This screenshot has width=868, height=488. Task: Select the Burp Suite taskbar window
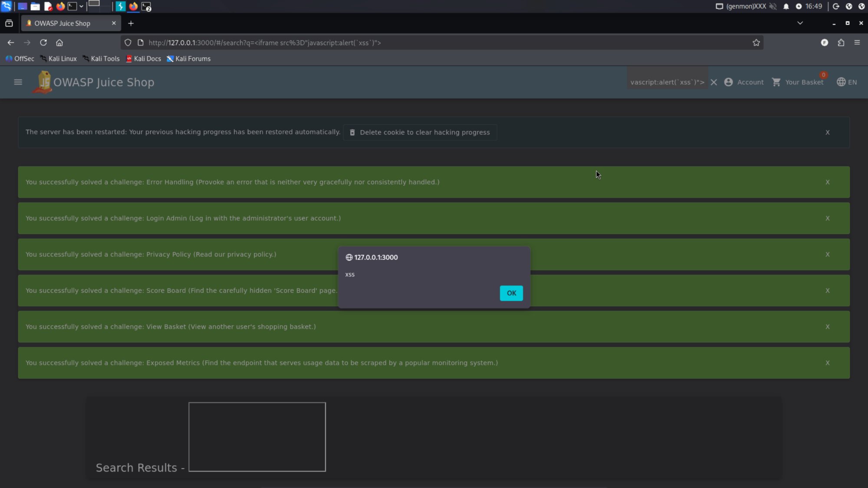click(120, 6)
